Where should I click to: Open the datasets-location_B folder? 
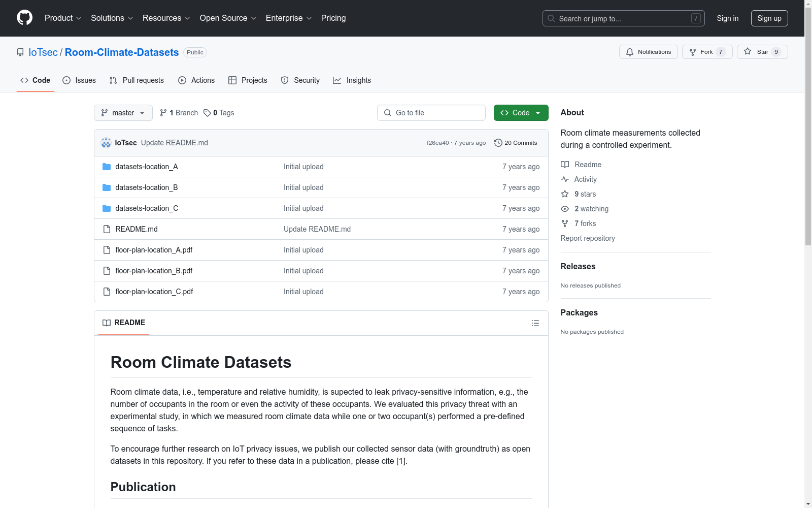click(147, 187)
